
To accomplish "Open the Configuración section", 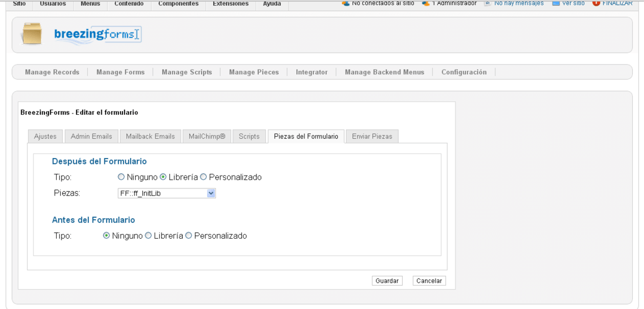I will pyautogui.click(x=464, y=72).
